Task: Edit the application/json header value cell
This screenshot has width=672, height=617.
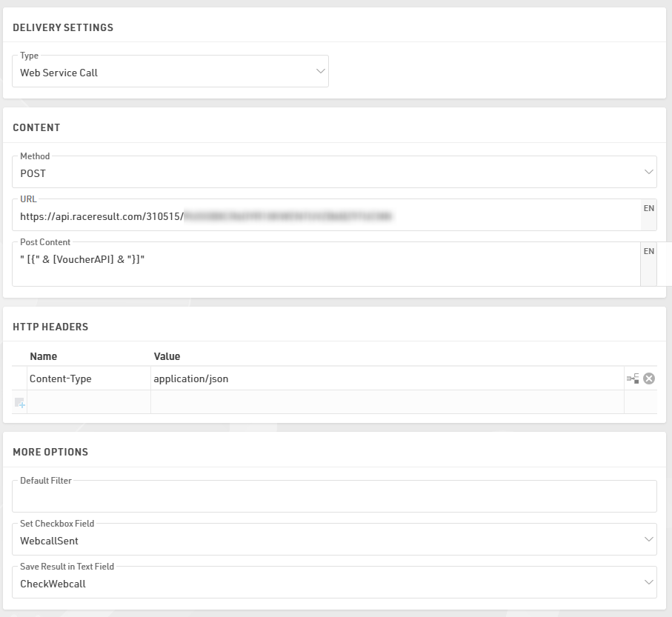Action: [x=385, y=378]
